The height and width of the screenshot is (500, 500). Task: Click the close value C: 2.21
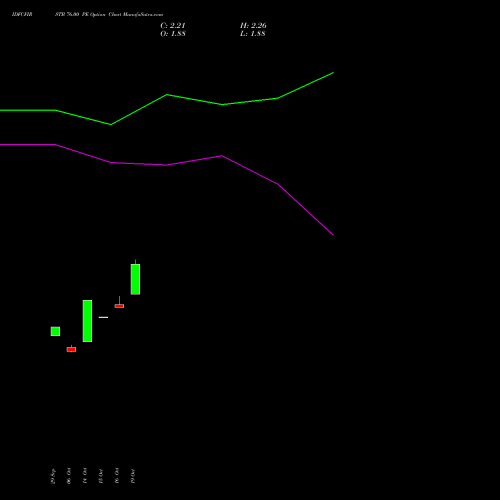click(x=173, y=26)
